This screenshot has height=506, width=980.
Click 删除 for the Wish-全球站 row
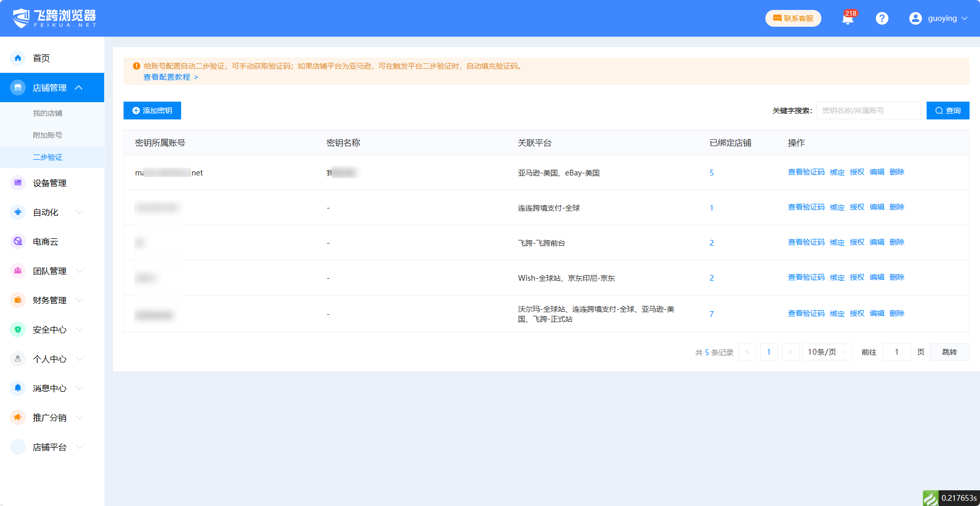coord(897,278)
